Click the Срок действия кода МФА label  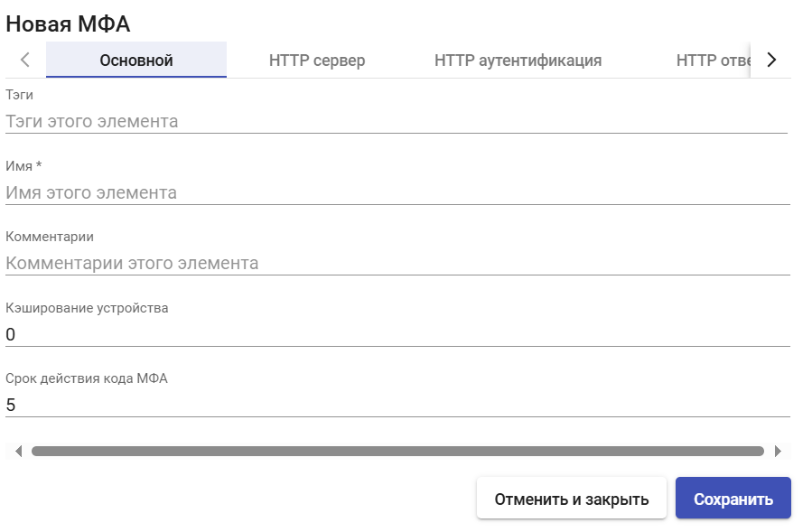[87, 378]
